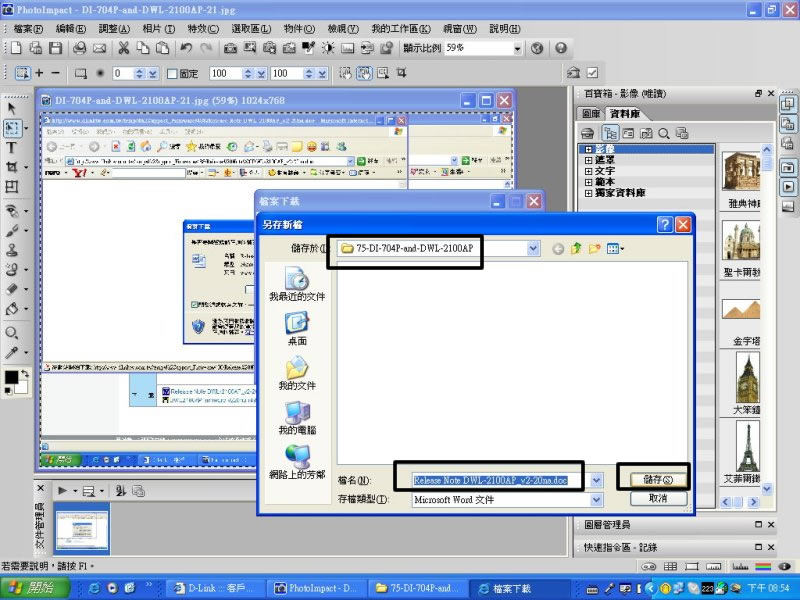Select the Eyedropper tool
Screen dimensions: 800x600
(12, 353)
